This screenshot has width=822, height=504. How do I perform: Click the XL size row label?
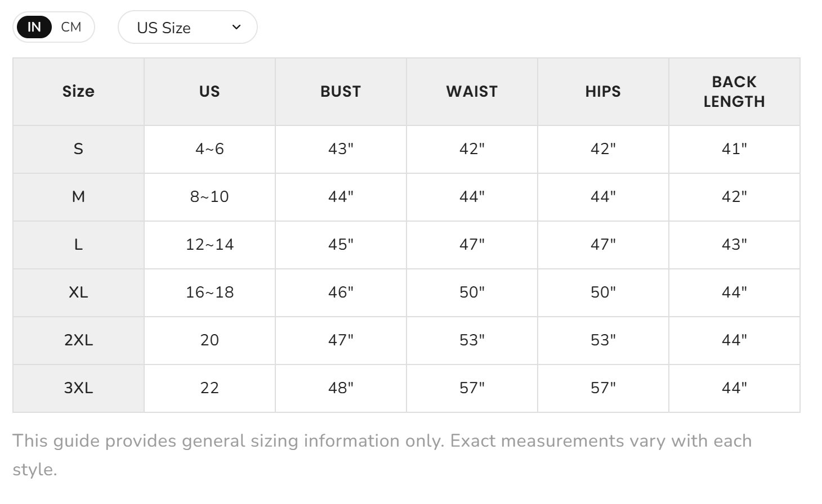click(x=78, y=292)
